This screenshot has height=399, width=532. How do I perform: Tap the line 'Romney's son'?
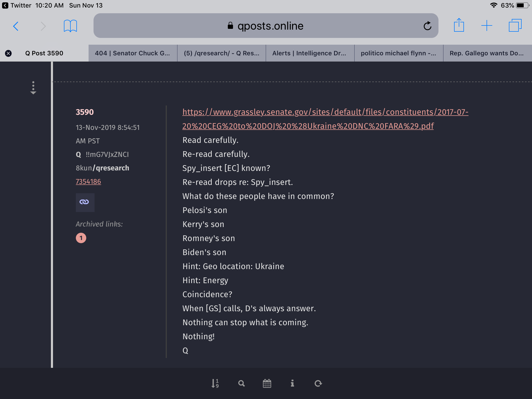pyautogui.click(x=209, y=238)
